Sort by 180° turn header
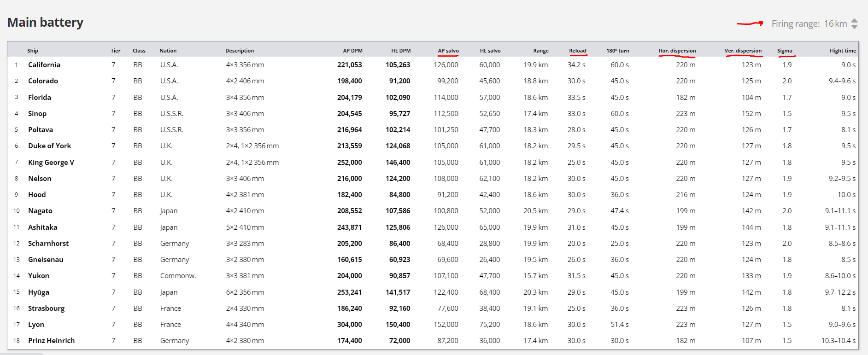The width and height of the screenshot is (868, 355). click(617, 51)
